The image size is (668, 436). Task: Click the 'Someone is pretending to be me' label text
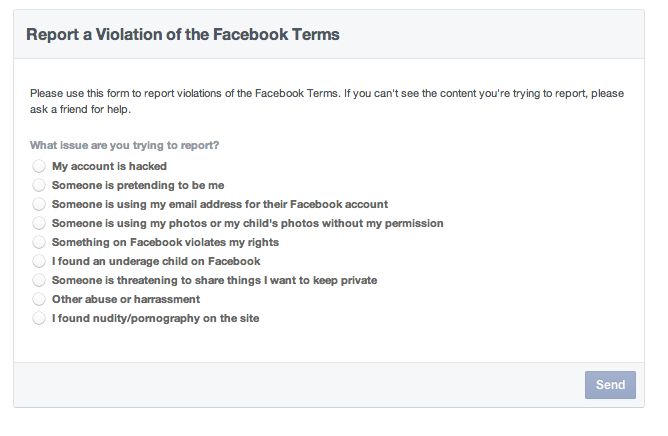(x=138, y=185)
